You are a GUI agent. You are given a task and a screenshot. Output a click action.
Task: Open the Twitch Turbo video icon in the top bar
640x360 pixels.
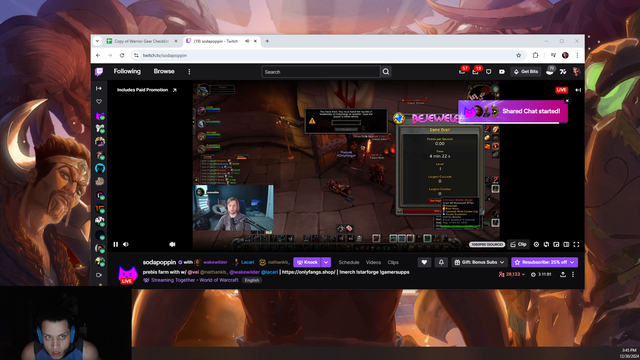pos(502,71)
